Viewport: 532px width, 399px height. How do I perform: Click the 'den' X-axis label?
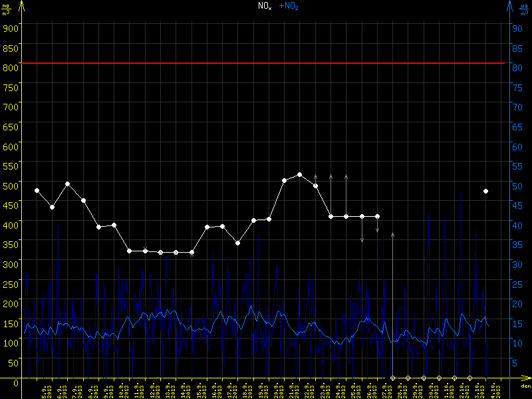[x=525, y=386]
